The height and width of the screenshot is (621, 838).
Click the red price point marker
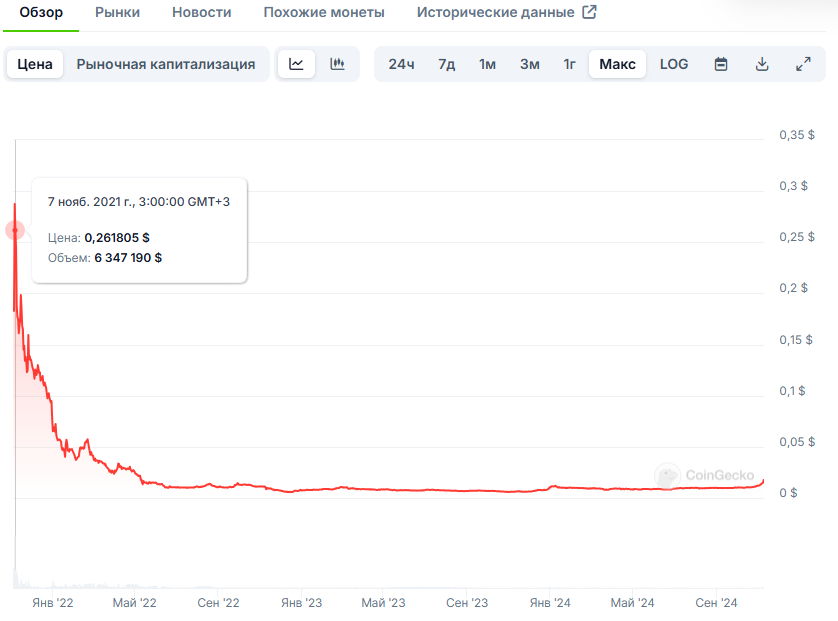click(15, 230)
